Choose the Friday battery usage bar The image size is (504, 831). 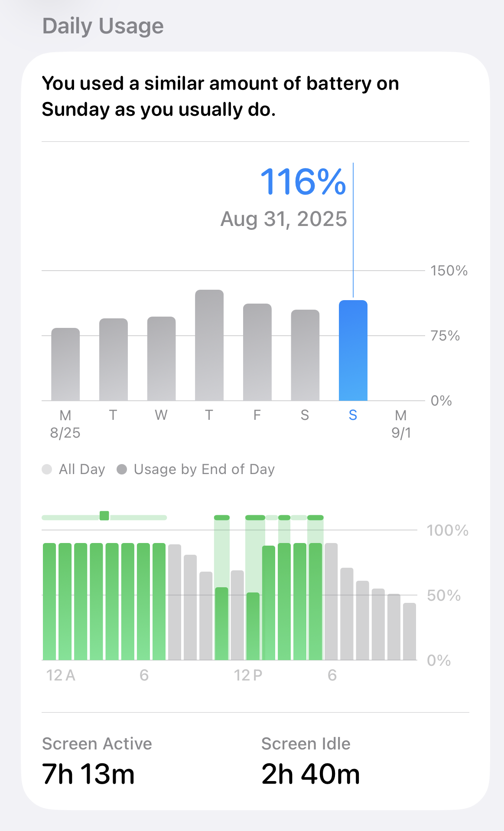(257, 352)
